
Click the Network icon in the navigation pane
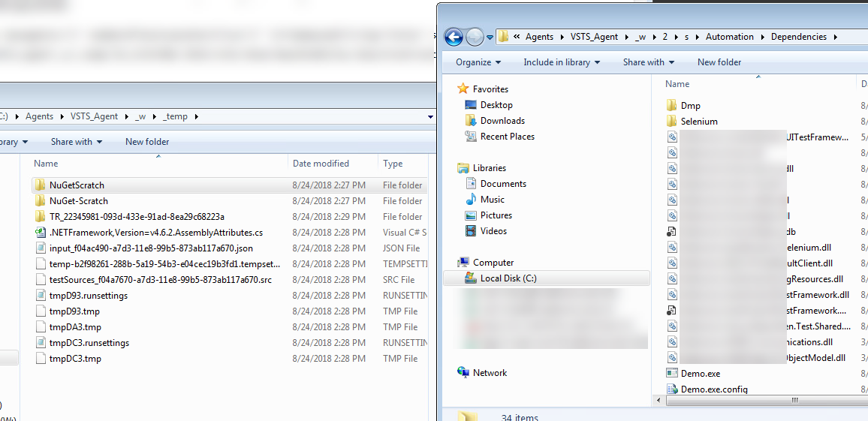(x=463, y=373)
